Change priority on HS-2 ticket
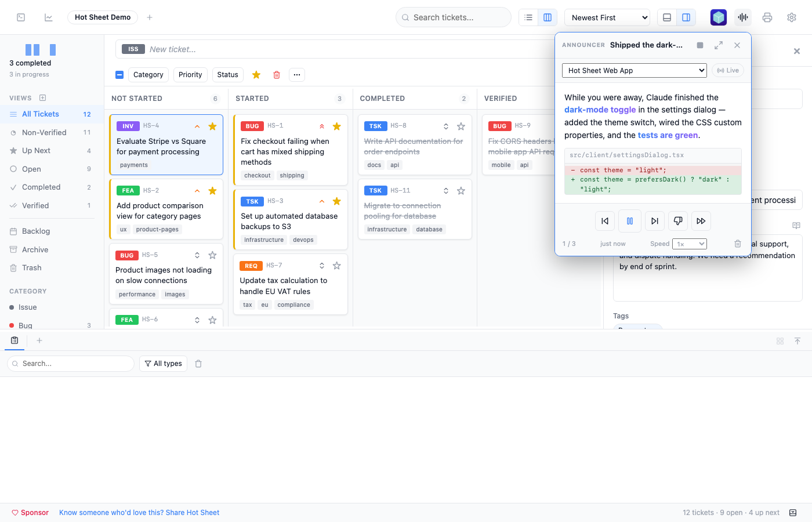This screenshot has width=812, height=522. pos(197,190)
